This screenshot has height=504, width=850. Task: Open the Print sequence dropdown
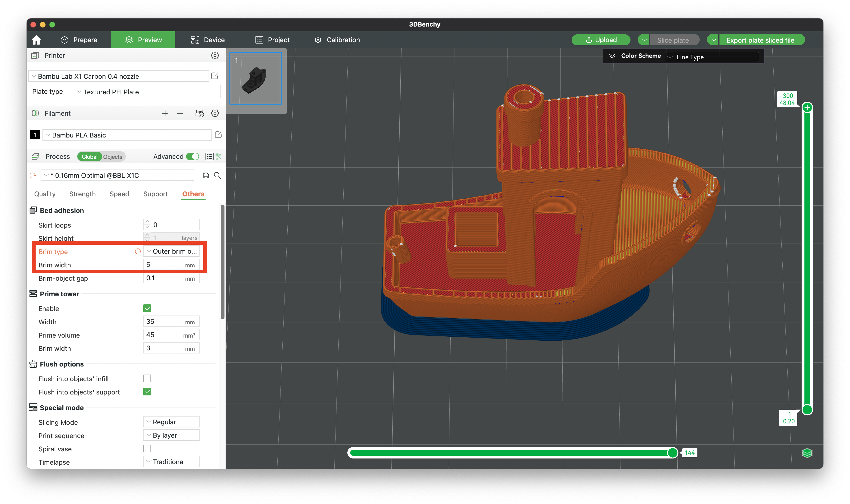pos(171,435)
